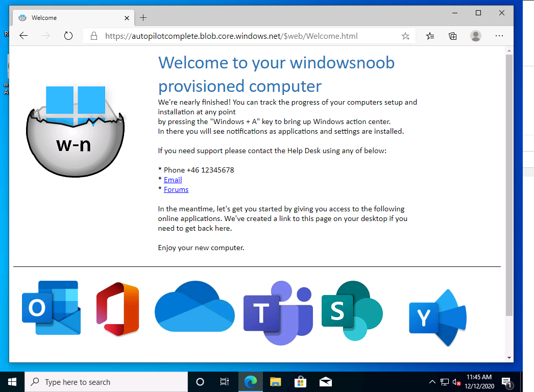The image size is (534, 392).
Task: Click the browser forward arrow
Action: pyautogui.click(x=45, y=36)
